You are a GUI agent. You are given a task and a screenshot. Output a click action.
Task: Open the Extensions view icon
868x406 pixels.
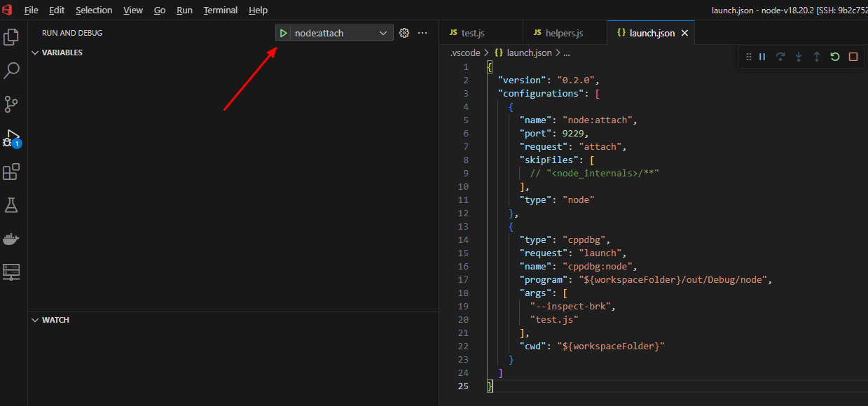[x=11, y=171]
